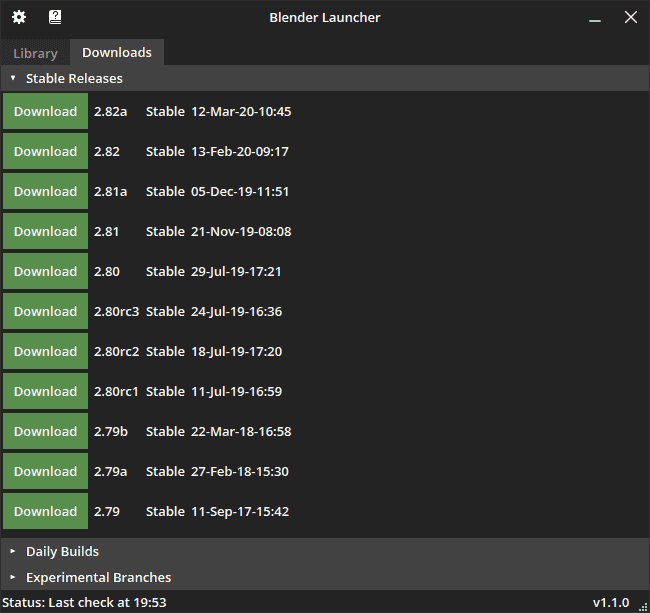Image resolution: width=650 pixels, height=613 pixels.
Task: Download Blender 2.80 stable release
Action: pos(46,271)
